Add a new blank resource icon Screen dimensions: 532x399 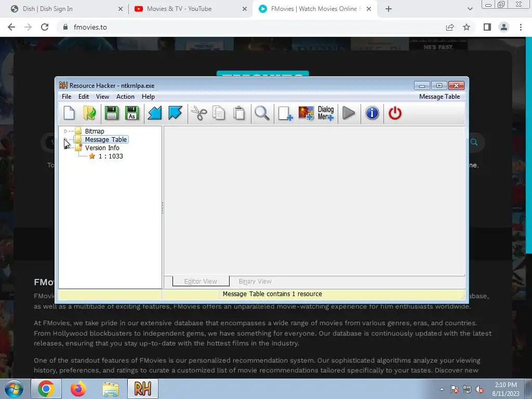[x=285, y=113]
